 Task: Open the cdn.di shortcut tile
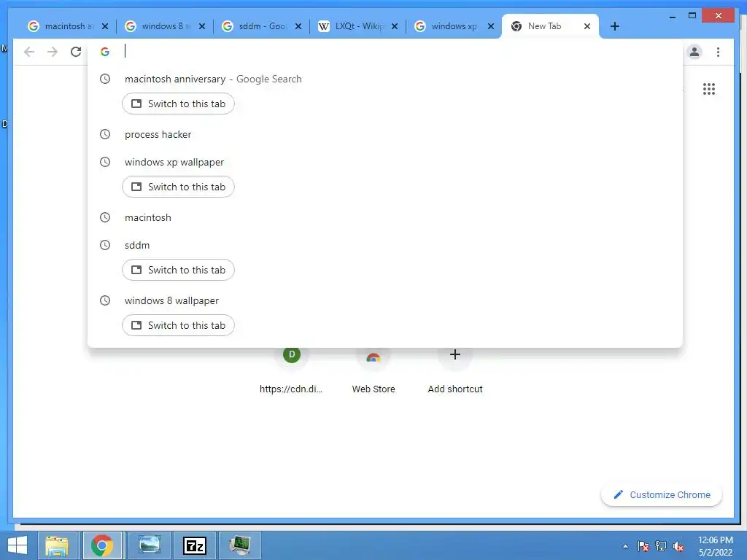click(291, 370)
